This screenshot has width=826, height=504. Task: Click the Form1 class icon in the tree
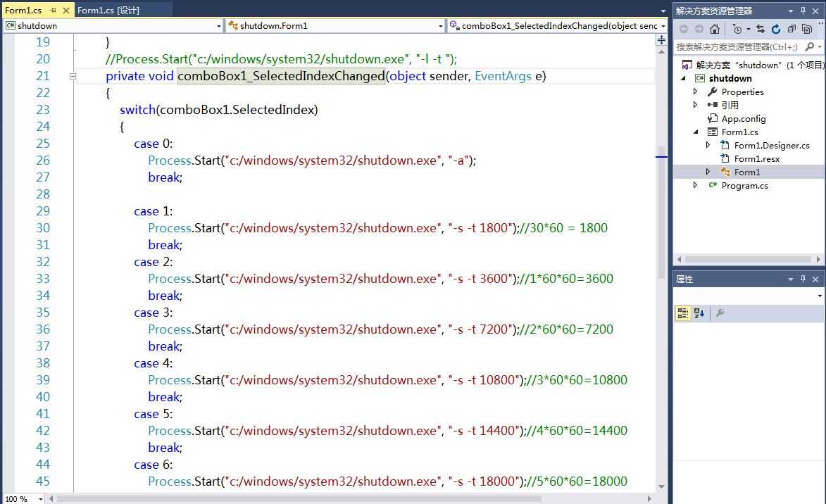click(725, 172)
